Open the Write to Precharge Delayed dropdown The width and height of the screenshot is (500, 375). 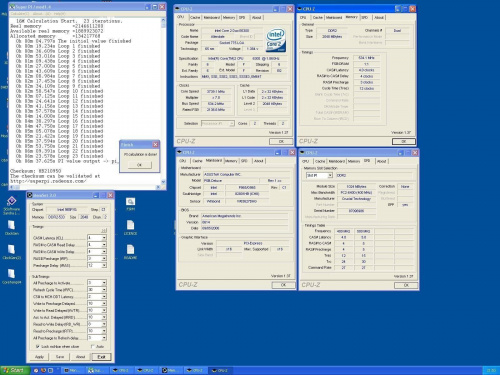[104, 303]
